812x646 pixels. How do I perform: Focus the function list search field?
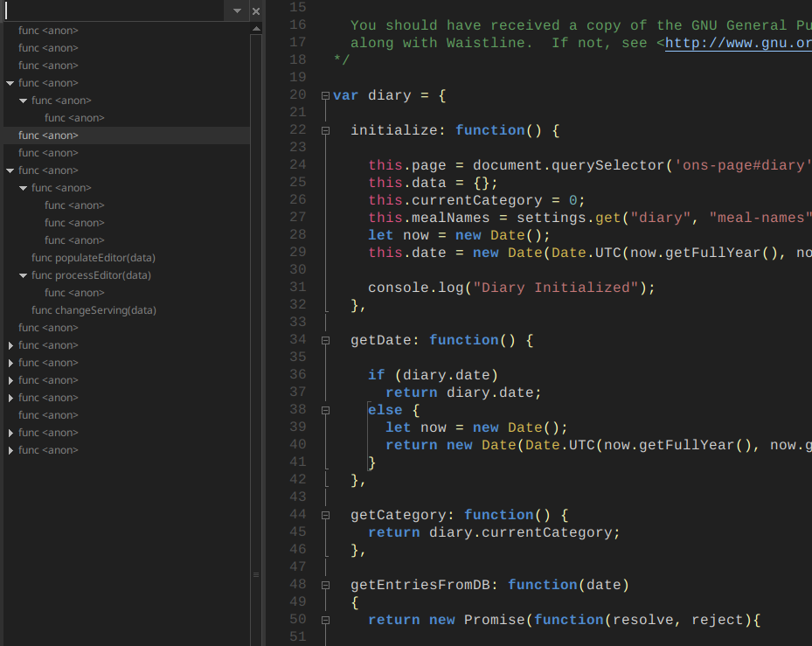(114, 10)
